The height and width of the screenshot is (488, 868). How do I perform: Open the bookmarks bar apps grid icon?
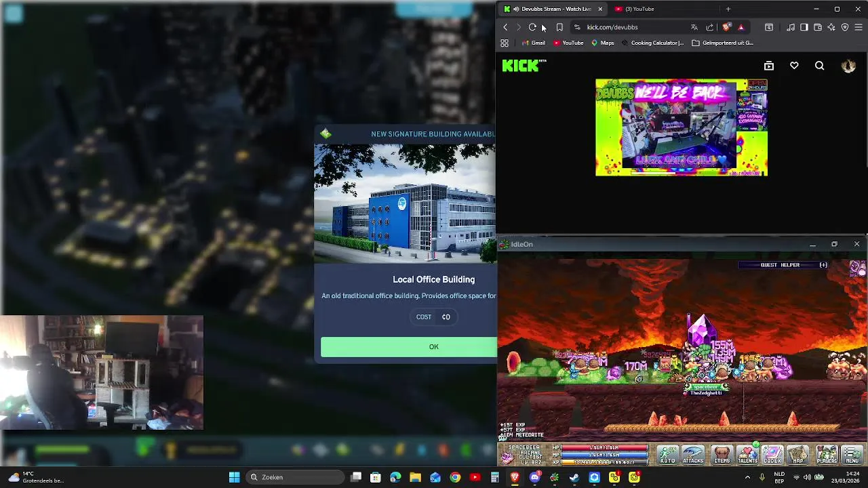click(x=505, y=43)
